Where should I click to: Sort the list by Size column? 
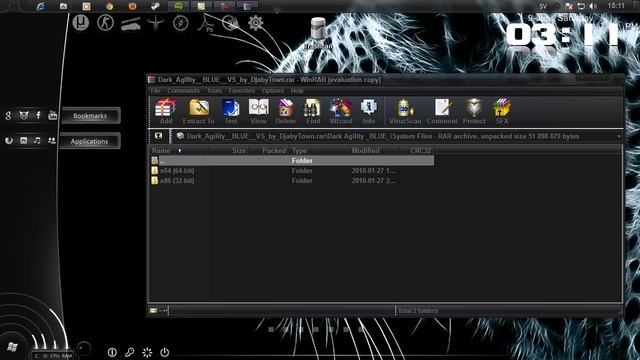239,151
